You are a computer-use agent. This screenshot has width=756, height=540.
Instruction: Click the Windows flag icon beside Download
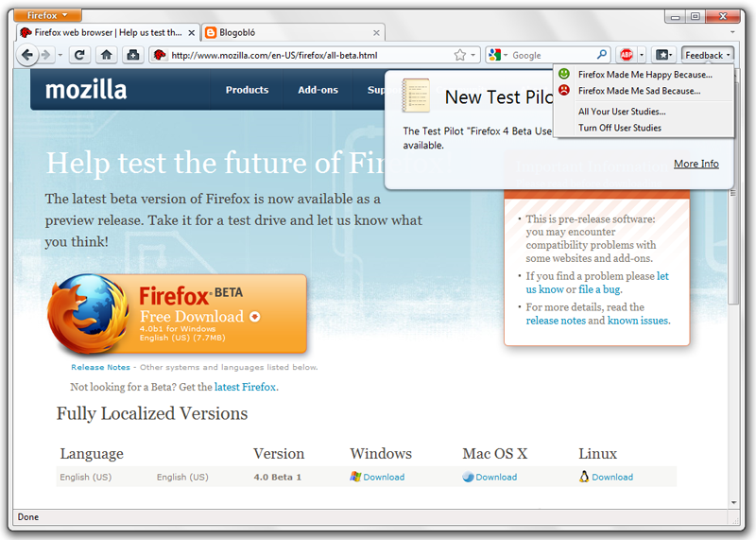355,477
